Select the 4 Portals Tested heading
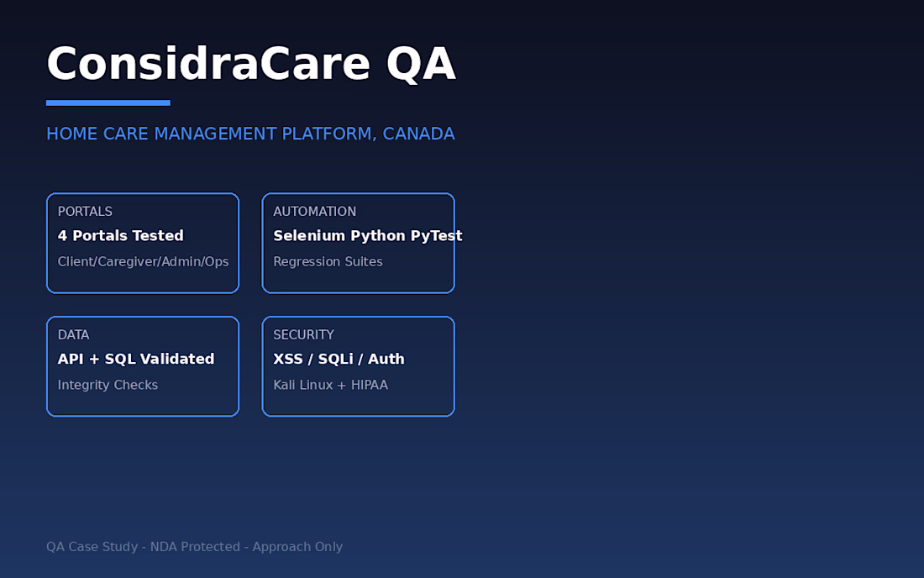This screenshot has height=578, width=924. click(x=121, y=236)
